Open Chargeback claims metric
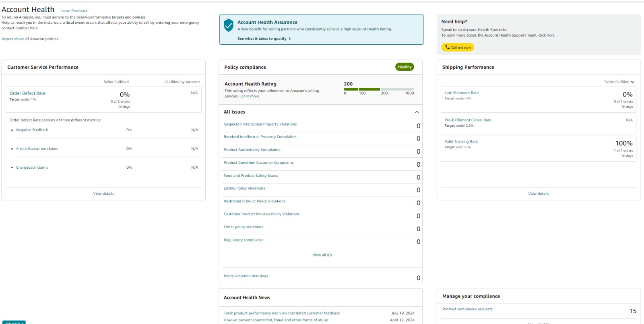 [32, 167]
